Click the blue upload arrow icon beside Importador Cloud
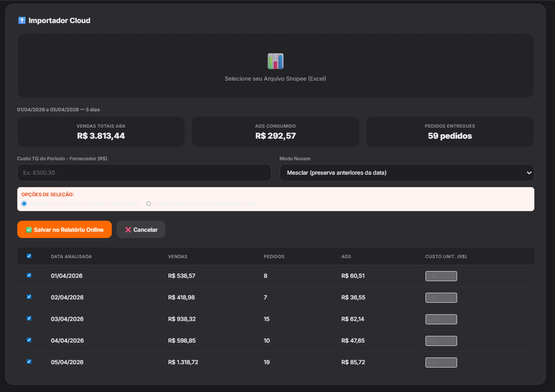 22,21
